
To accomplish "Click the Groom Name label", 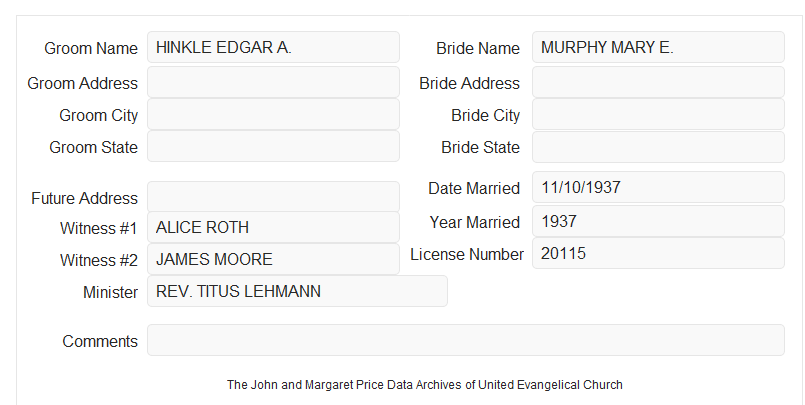I will 91,48.
